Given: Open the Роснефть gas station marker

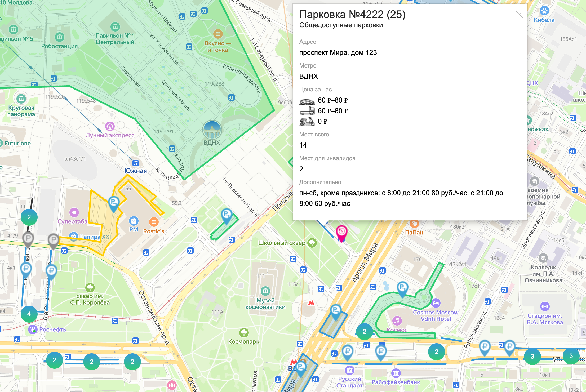Looking at the screenshot, I should coord(33,329).
